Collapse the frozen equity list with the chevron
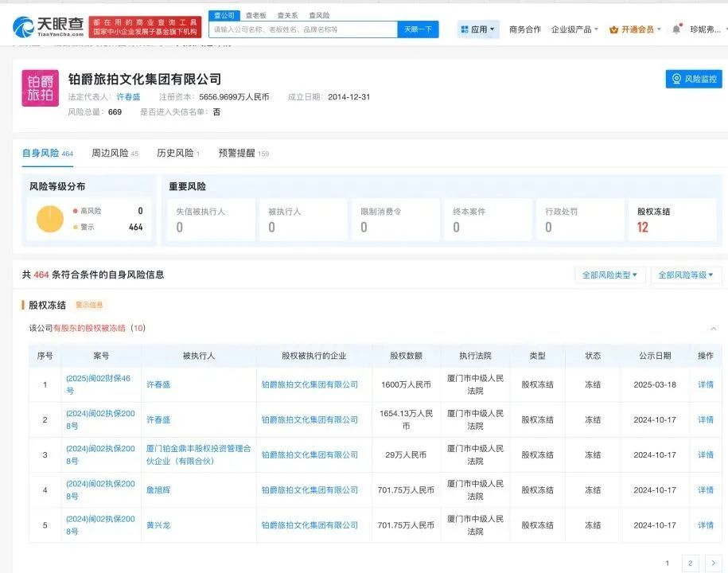728x573 pixels. point(714,327)
